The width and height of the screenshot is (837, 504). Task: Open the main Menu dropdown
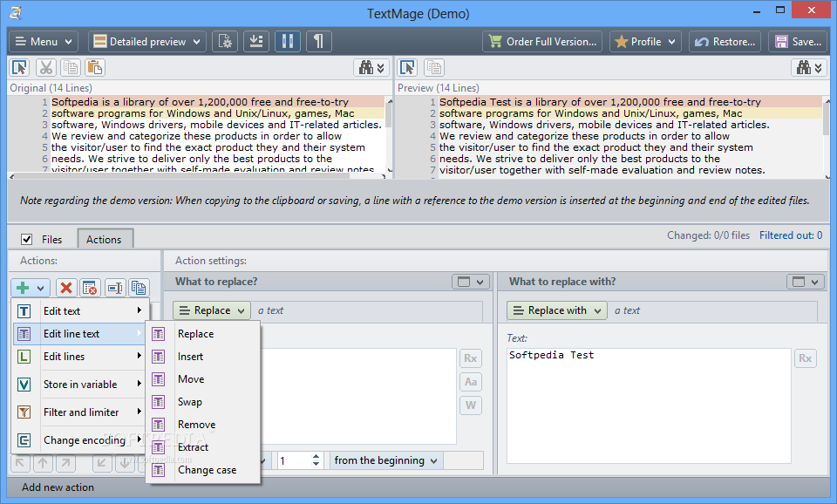tap(44, 42)
